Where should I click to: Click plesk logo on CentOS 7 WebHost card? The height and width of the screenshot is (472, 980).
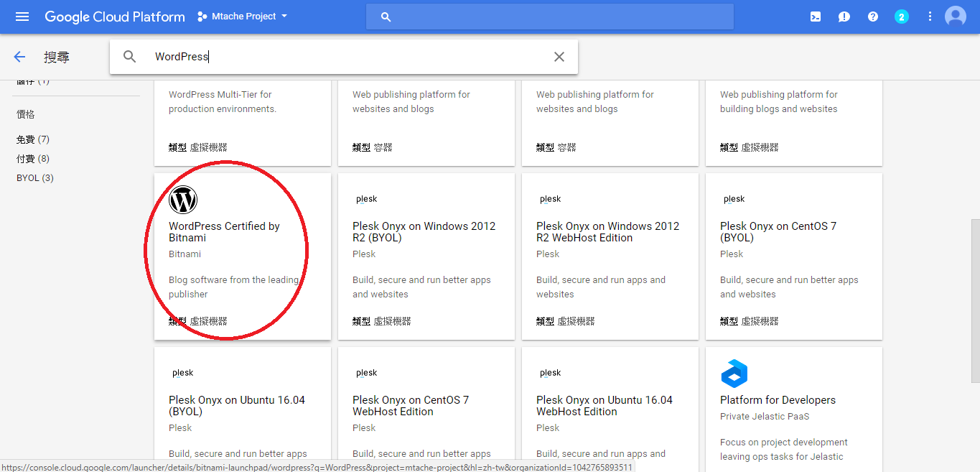coord(366,373)
